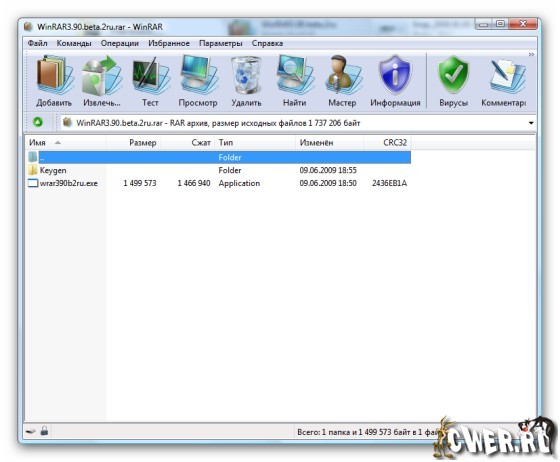Go up one level with green arrow button
The image size is (560, 462).
(38, 122)
